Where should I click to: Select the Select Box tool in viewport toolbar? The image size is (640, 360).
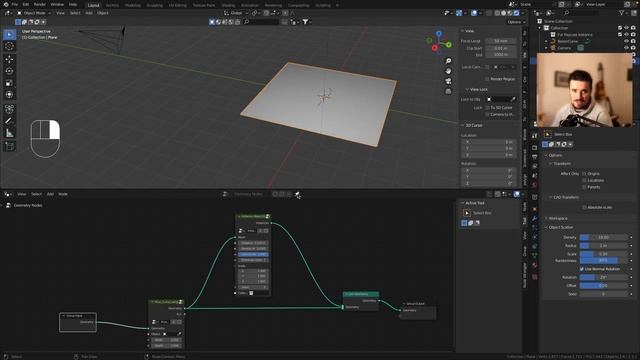click(x=9, y=35)
